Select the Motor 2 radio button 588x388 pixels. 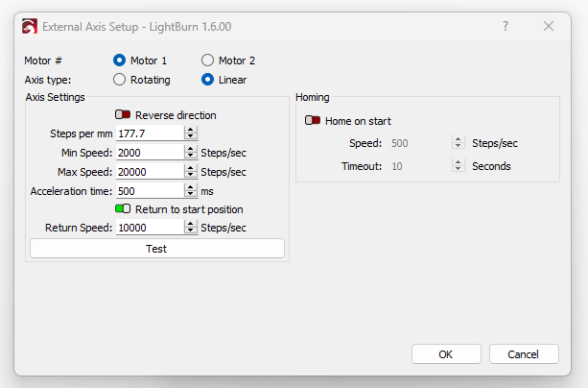tap(207, 61)
